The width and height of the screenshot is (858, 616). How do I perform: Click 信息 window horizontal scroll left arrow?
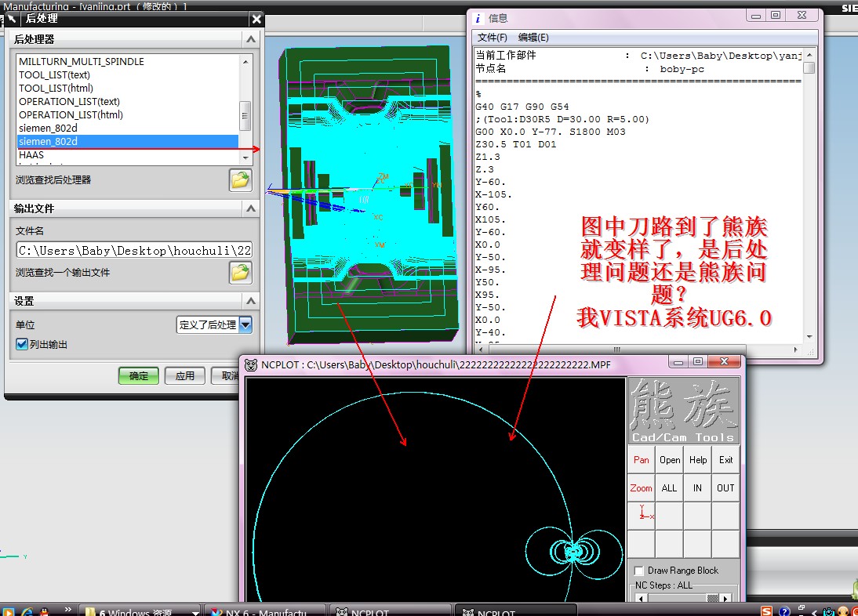481,350
